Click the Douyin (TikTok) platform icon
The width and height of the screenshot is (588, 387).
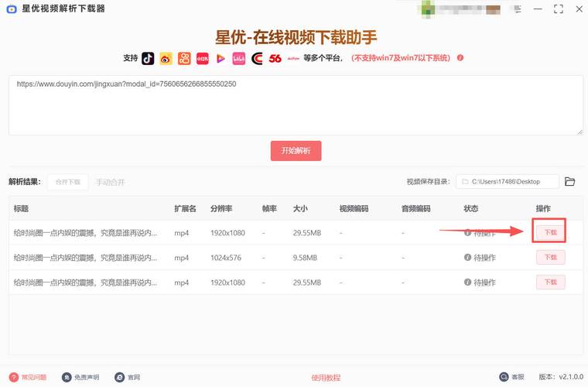(x=148, y=58)
